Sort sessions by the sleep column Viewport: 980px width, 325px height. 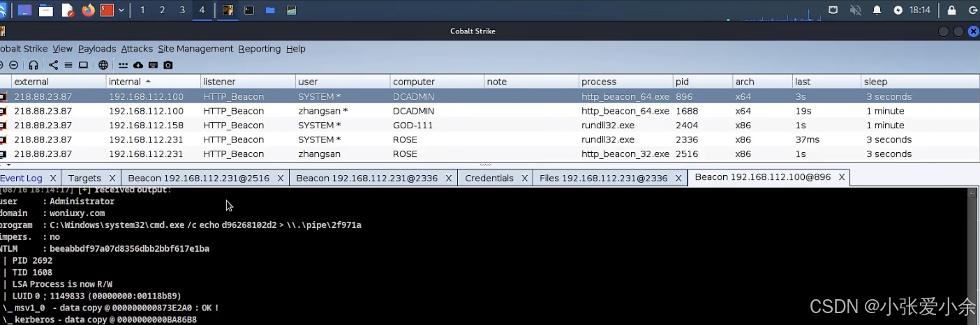(x=919, y=82)
